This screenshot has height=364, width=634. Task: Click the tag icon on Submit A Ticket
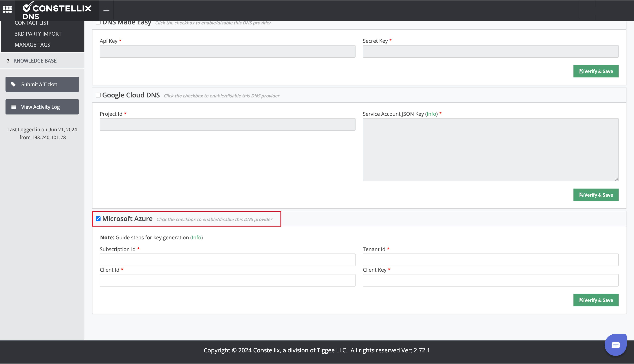point(13,84)
